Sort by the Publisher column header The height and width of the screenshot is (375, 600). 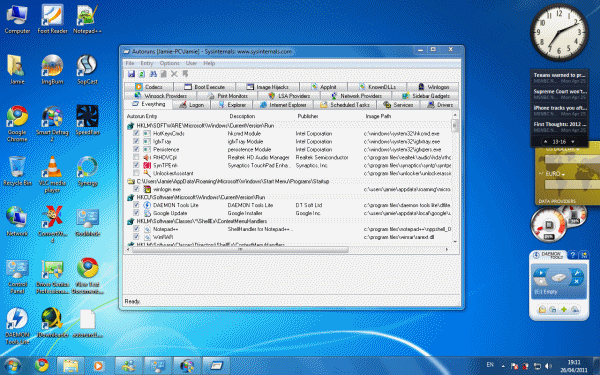click(x=308, y=116)
